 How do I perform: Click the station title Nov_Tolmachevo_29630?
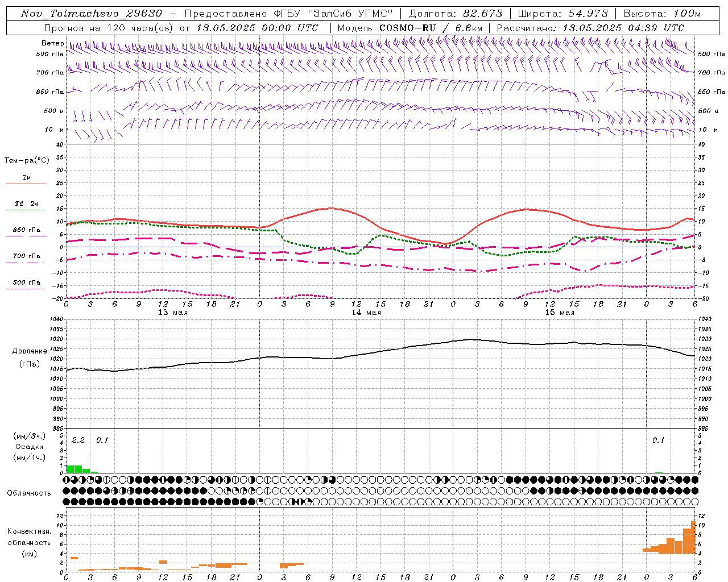click(92, 14)
